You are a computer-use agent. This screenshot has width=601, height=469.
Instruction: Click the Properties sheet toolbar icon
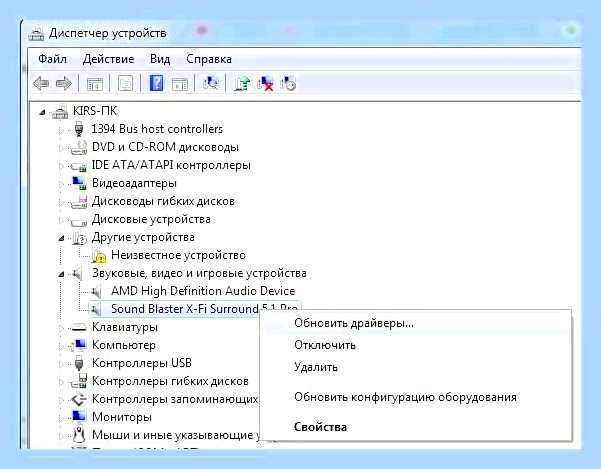coord(125,84)
